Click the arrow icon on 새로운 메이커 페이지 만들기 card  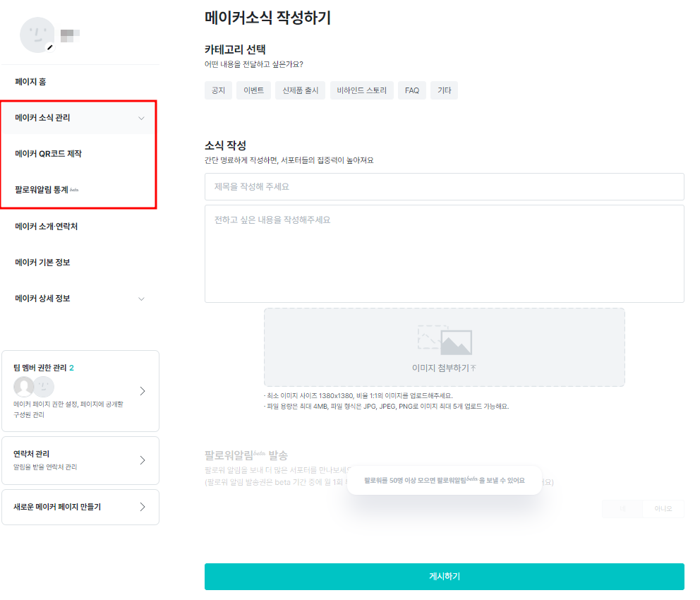(x=143, y=507)
